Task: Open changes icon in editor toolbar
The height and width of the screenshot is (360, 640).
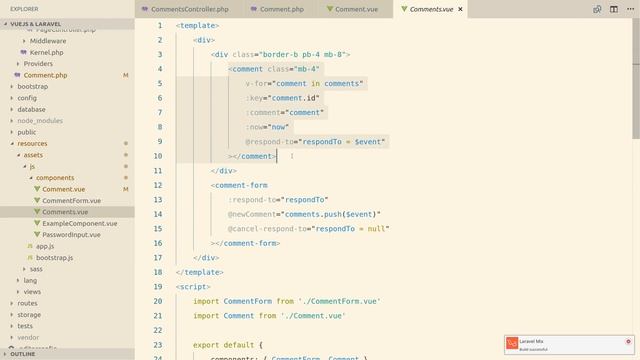Action: pyautogui.click(x=597, y=9)
